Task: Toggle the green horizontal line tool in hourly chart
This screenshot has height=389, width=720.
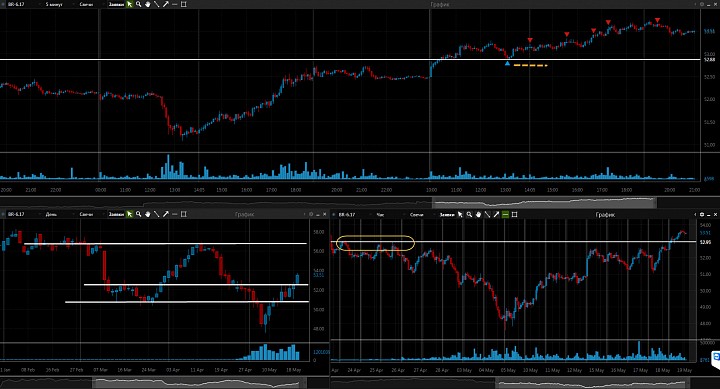Action: click(505, 214)
